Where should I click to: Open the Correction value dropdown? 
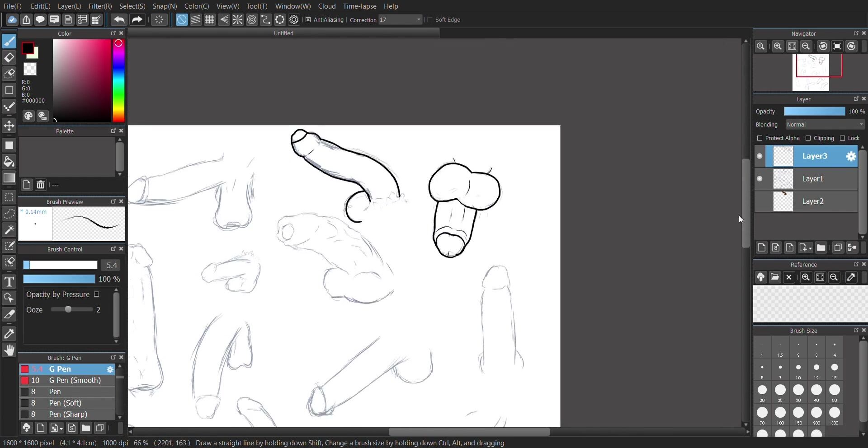(x=419, y=20)
